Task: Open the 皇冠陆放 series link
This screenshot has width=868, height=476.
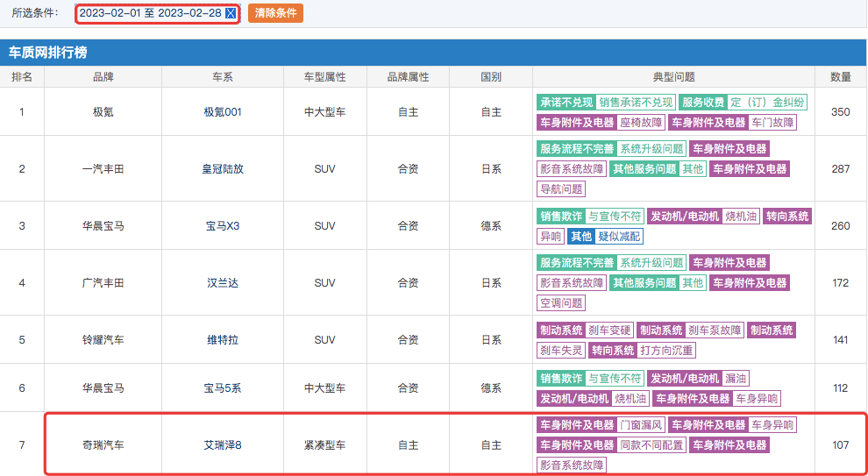Action: [223, 169]
